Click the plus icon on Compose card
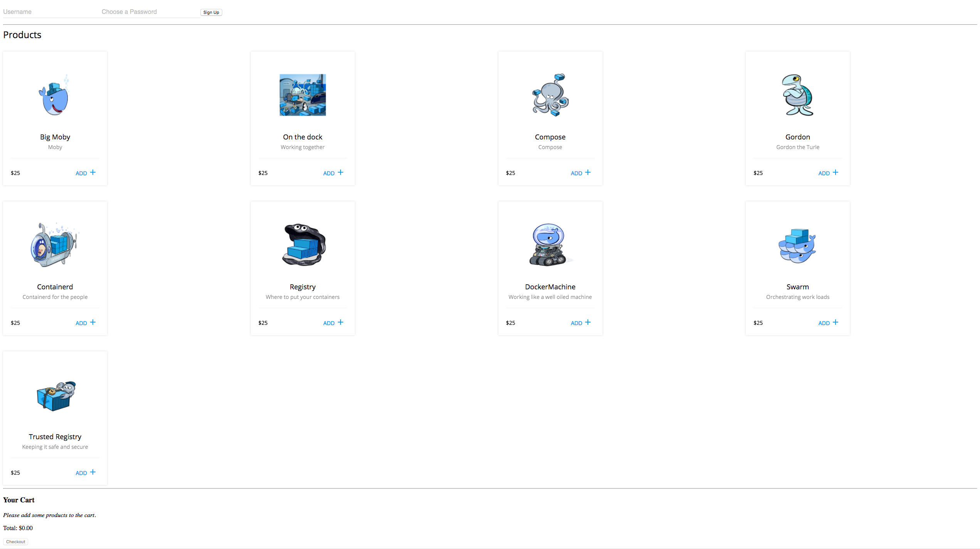980x549 pixels. pyautogui.click(x=588, y=172)
